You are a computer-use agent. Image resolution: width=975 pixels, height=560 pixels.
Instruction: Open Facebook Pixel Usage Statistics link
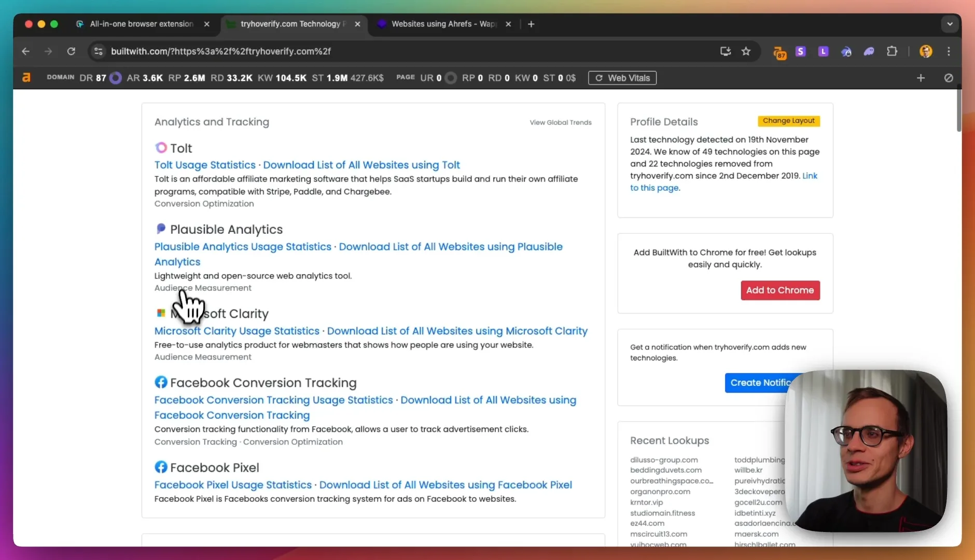233,485
